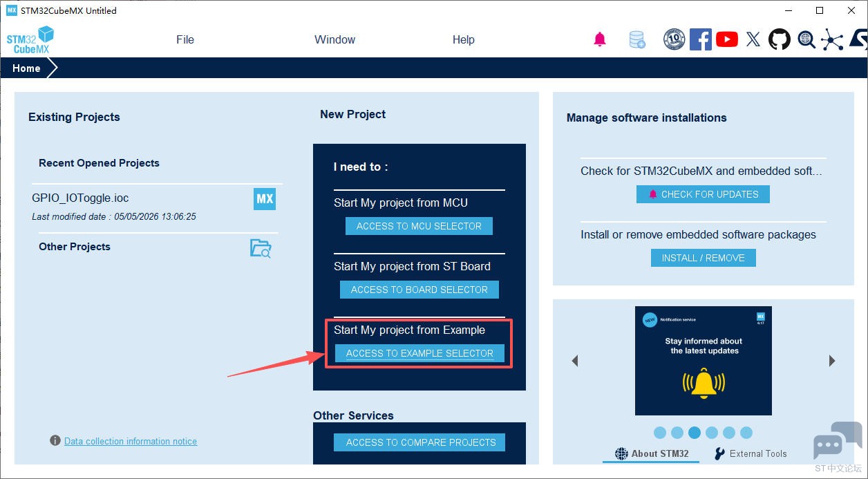Click 'Install or remove embedded software packages' text
868x479 pixels.
(x=698, y=234)
